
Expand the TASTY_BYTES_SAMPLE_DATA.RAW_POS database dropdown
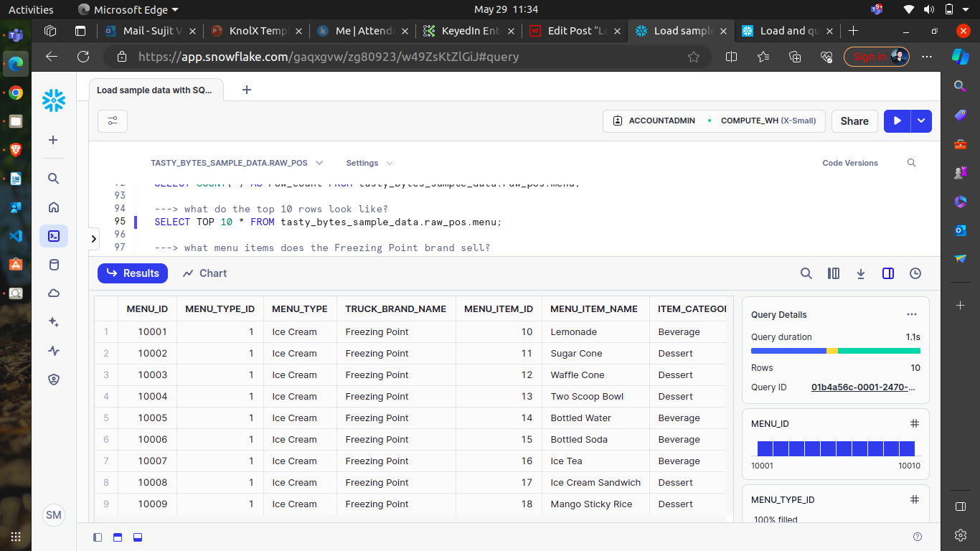[x=319, y=163]
